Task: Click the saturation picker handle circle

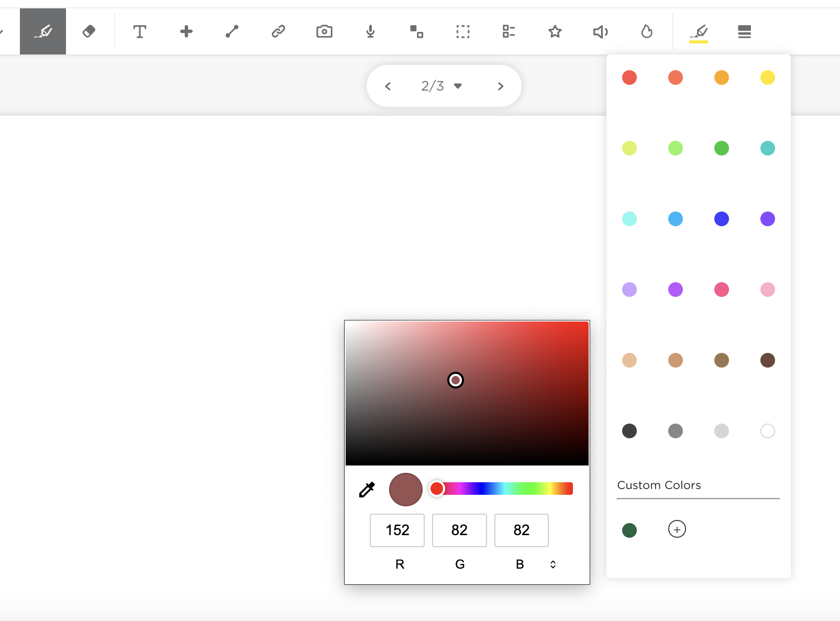Action: pos(456,380)
